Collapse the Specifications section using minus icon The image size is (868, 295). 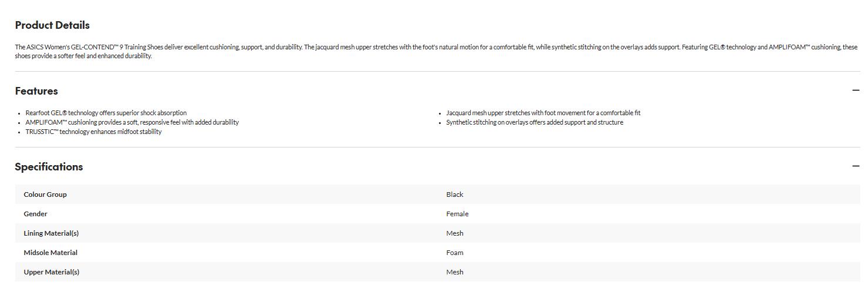pos(855,166)
